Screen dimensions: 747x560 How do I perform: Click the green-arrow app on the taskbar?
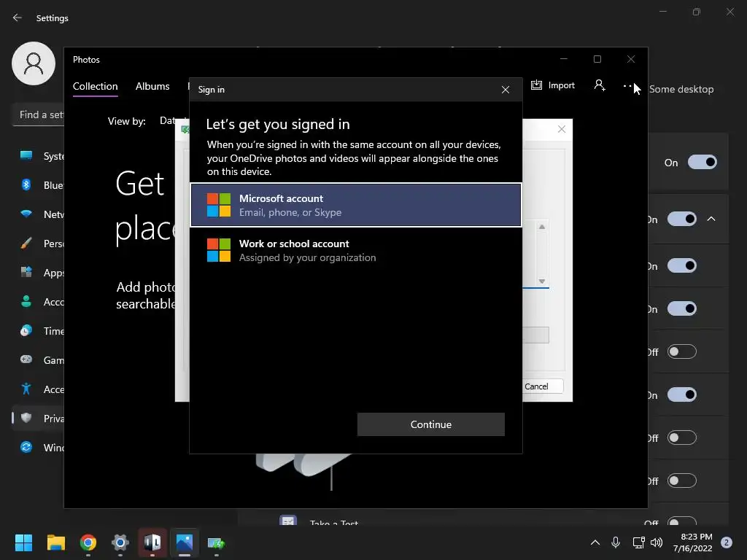[x=216, y=542]
